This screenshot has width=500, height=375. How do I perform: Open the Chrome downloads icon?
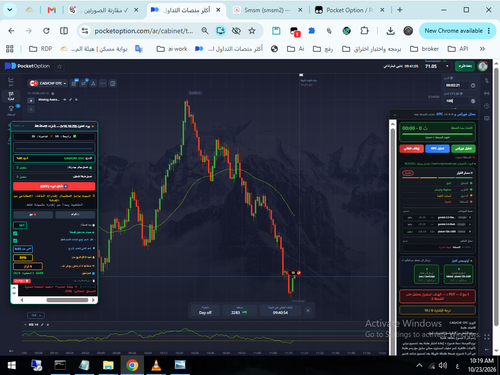pyautogui.click(x=391, y=31)
